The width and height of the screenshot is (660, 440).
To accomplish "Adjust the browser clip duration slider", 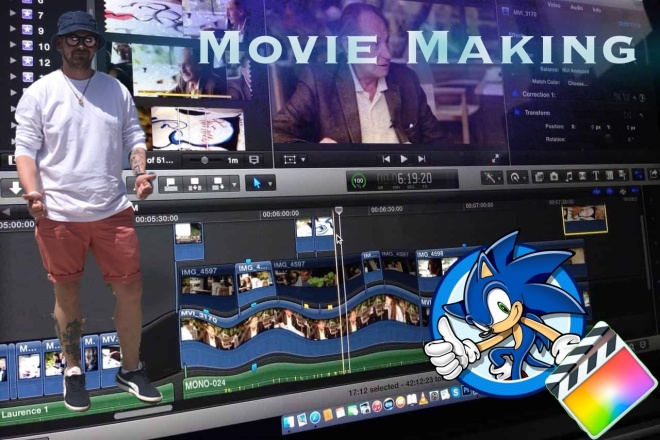I will click(205, 160).
